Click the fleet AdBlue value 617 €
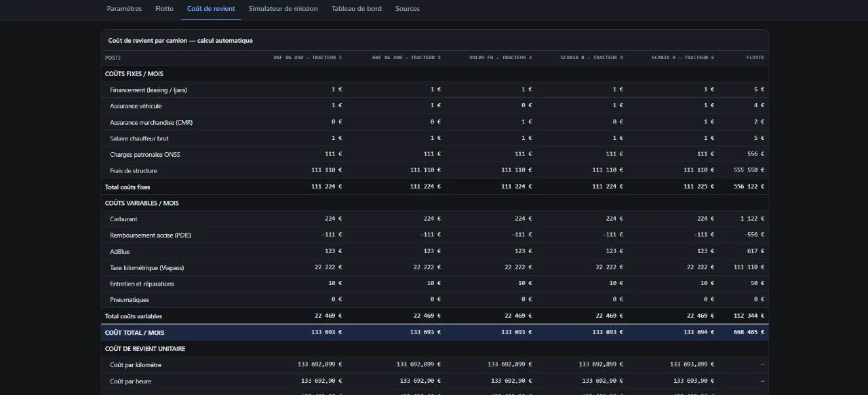868x395 pixels. [x=755, y=252]
